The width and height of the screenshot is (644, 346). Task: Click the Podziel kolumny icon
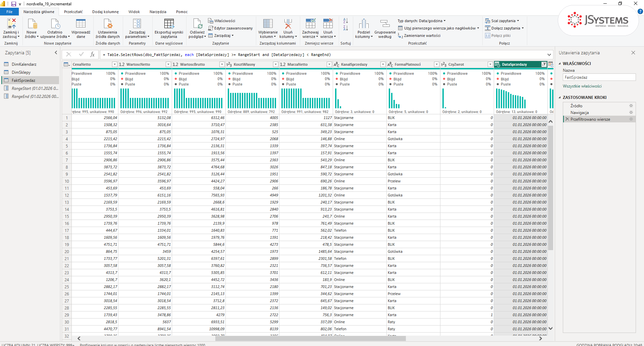[364, 23]
